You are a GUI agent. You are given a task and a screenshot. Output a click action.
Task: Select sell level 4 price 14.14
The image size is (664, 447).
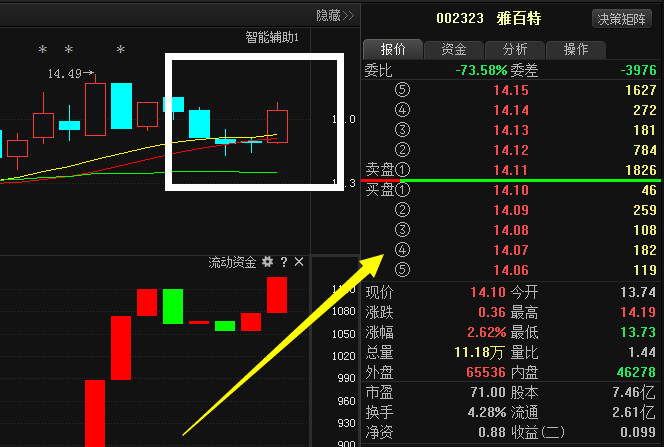pos(511,110)
